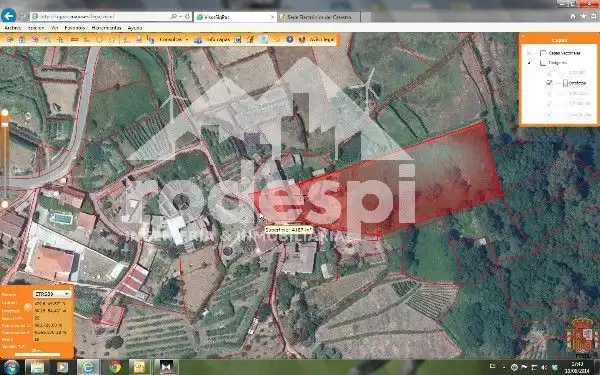The width and height of the screenshot is (600, 375).
Task: Open the Edición menu
Action: pyautogui.click(x=36, y=28)
